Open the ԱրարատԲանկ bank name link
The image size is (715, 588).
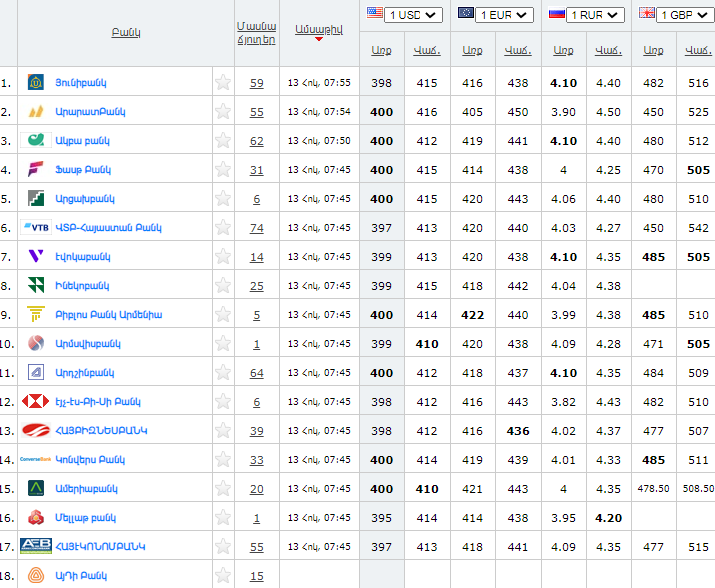pyautogui.click(x=90, y=112)
